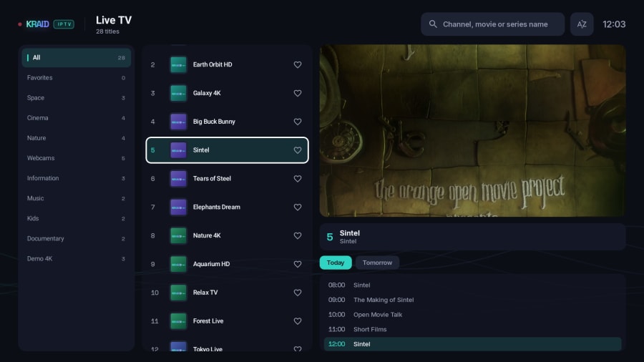Toggle the heart on Sintel channel
This screenshot has width=644, height=362.
[298, 150]
